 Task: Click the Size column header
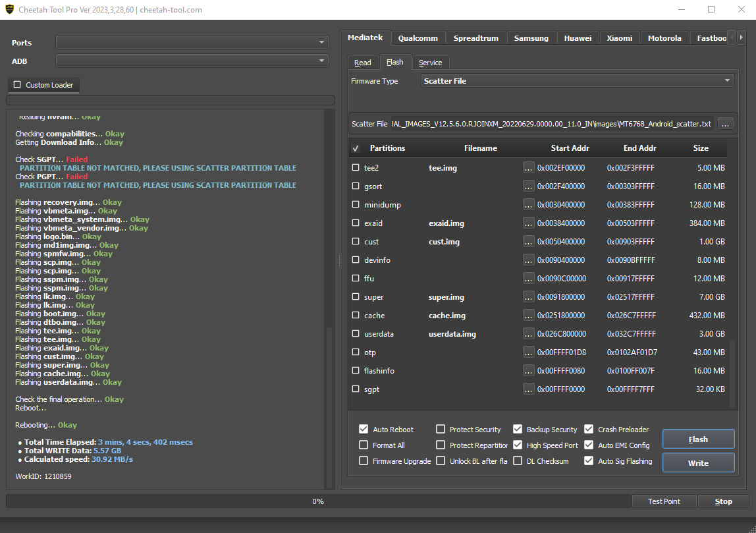point(701,148)
